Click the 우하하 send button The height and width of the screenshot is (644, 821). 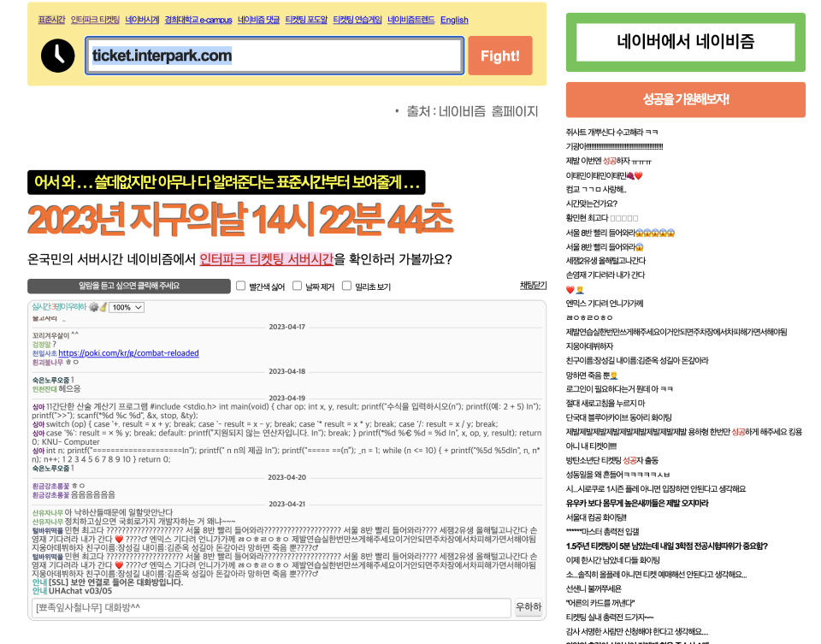click(x=529, y=606)
